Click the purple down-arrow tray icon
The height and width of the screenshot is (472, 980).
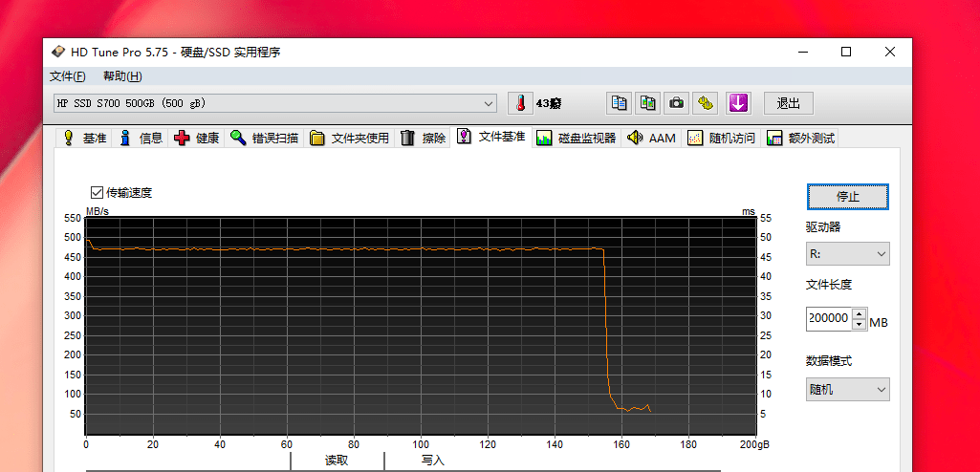pos(738,103)
